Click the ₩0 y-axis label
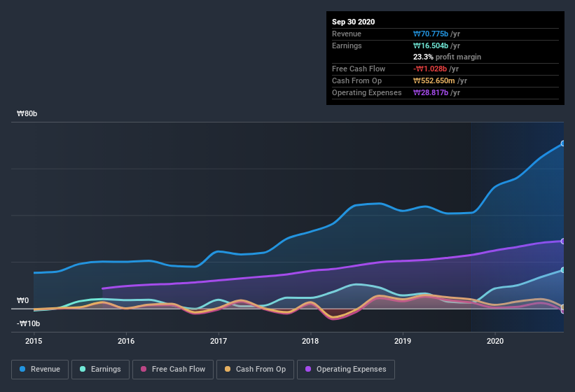This screenshot has height=392, width=575. click(x=22, y=300)
